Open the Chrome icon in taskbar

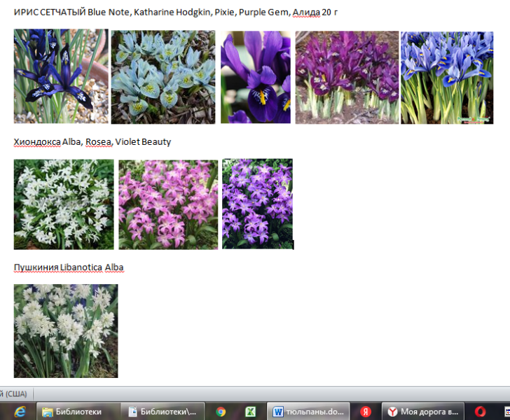(221, 412)
